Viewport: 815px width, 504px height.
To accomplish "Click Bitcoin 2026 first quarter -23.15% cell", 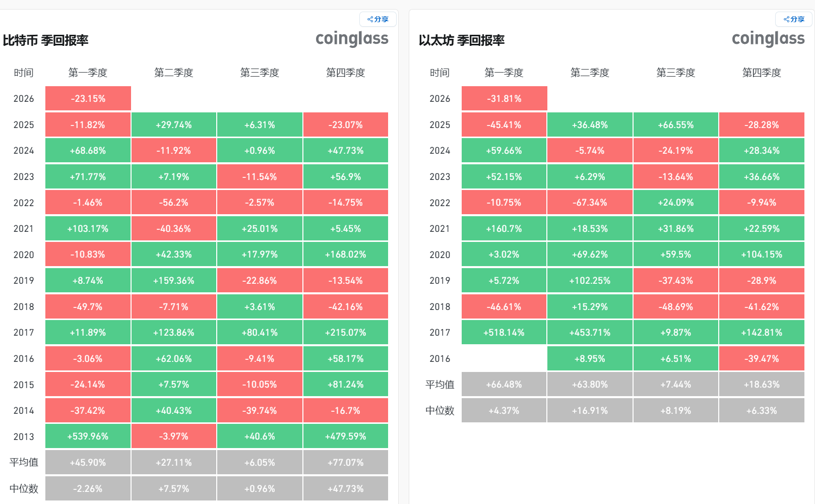I will [88, 99].
